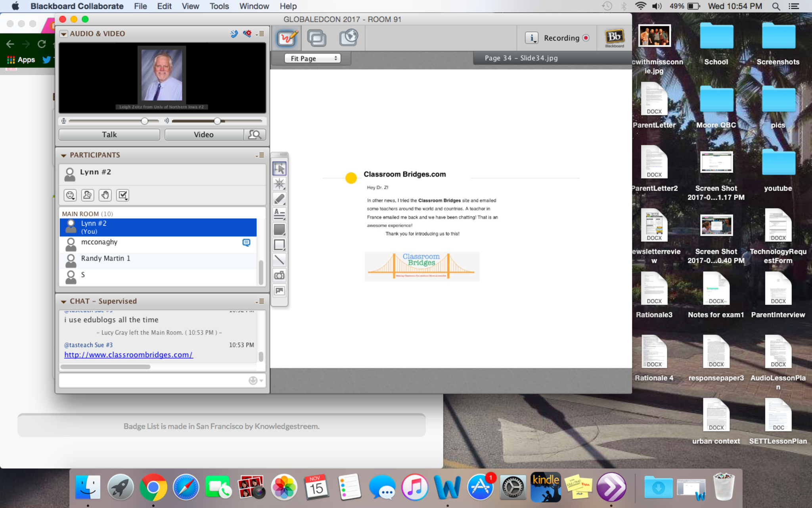Screen dimensions: 812x508
Task: Toggle the polling response checkmark button
Action: coord(123,195)
